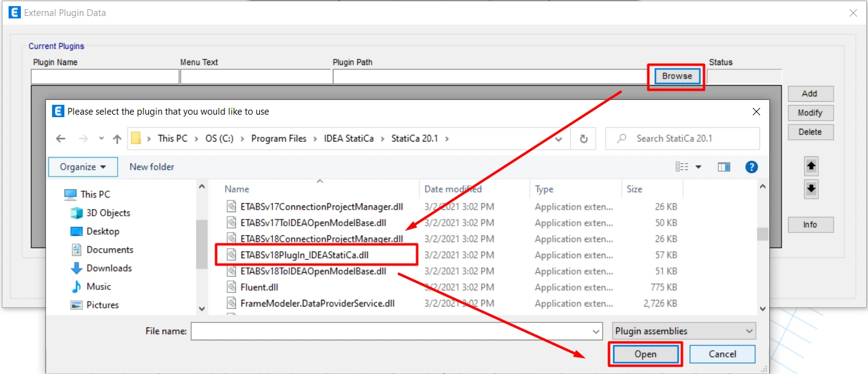Click the file list vertical scrollbar thumb
This screenshot has height=374, width=868.
[763, 234]
